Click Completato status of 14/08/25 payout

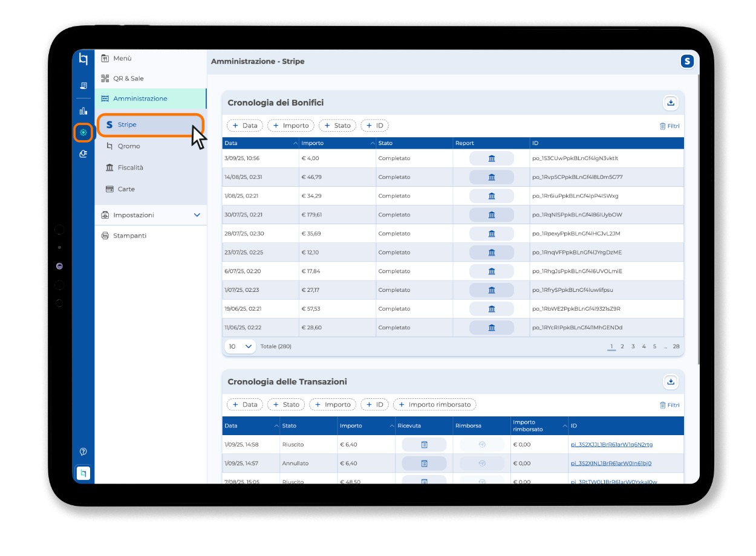394,177
